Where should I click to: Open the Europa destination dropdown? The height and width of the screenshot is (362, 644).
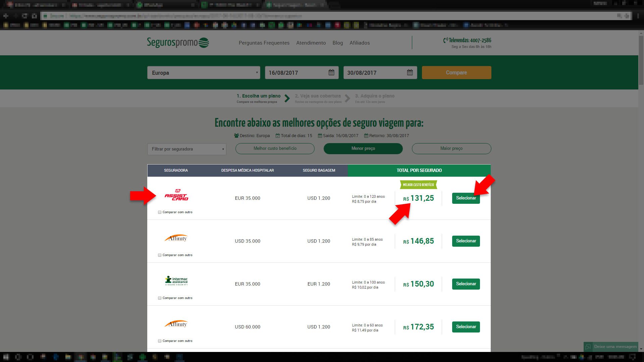204,73
